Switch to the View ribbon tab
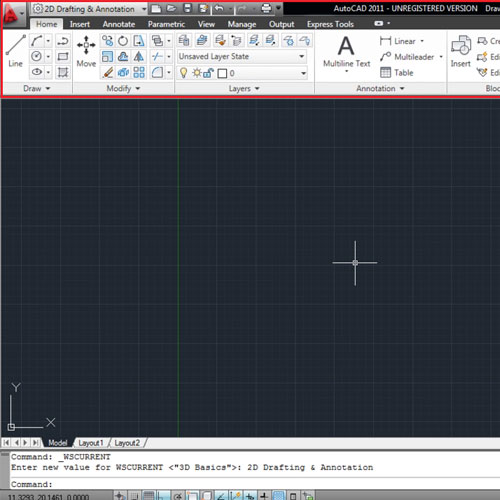The width and height of the screenshot is (500, 500). click(206, 24)
